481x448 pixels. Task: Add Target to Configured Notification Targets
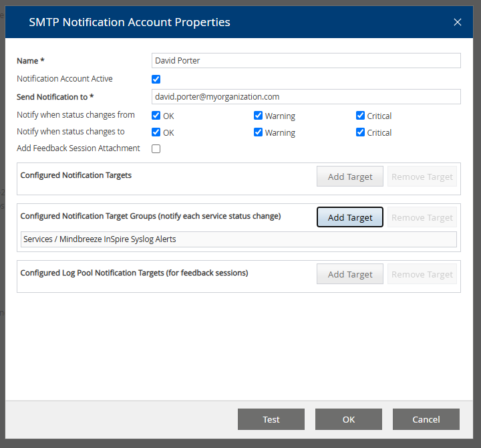(350, 177)
